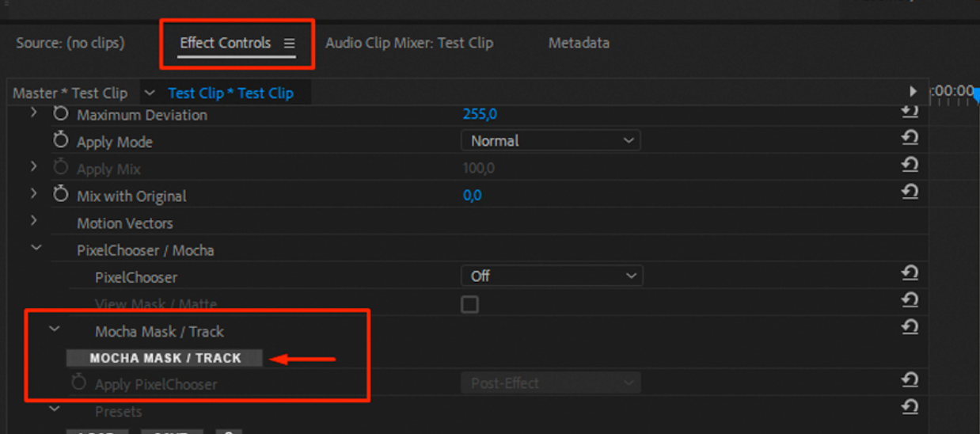Expand the Apply Mix parameter
Image resolution: width=980 pixels, height=434 pixels.
(33, 168)
